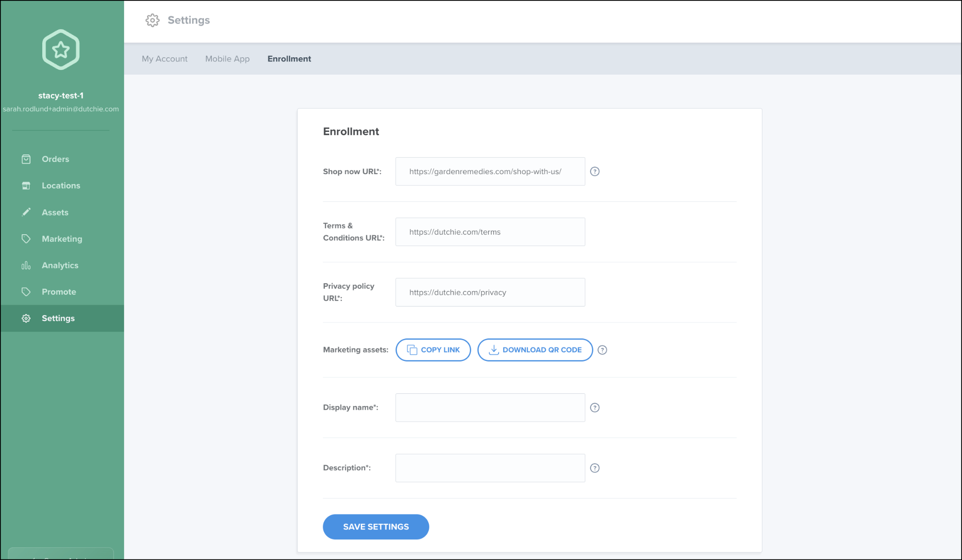
Task: Click the Assets pencil icon
Action: (x=26, y=212)
